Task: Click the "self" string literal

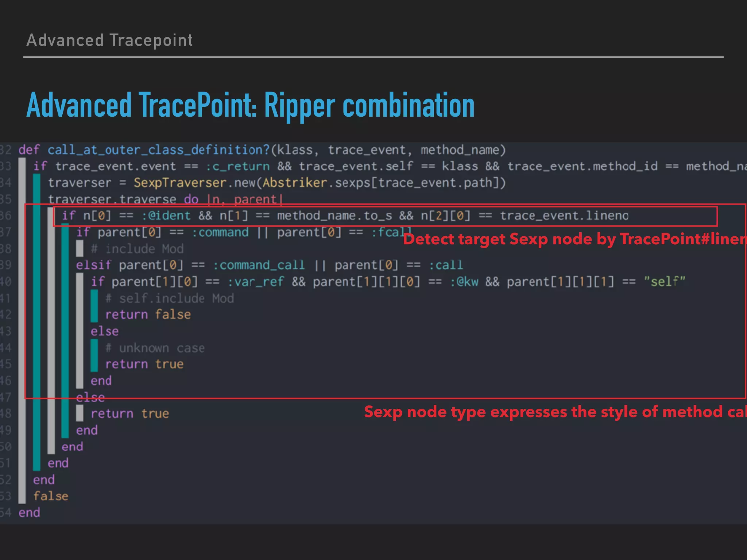Action: (x=665, y=282)
